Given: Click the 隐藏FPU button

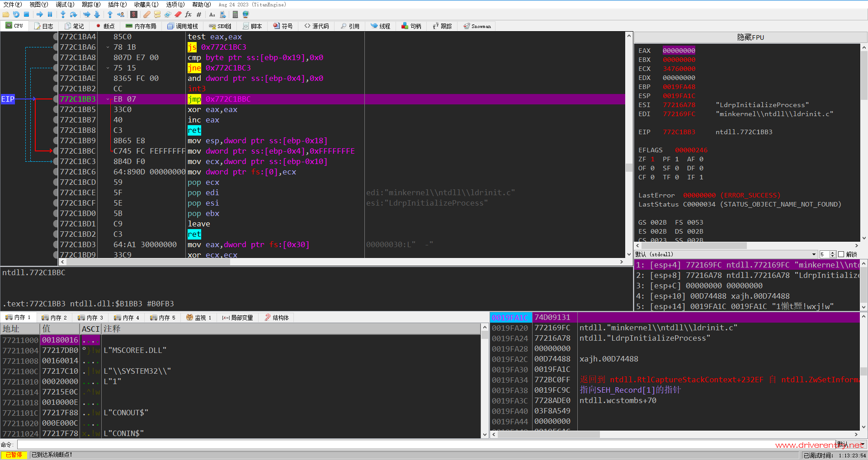Looking at the screenshot, I should click(750, 37).
